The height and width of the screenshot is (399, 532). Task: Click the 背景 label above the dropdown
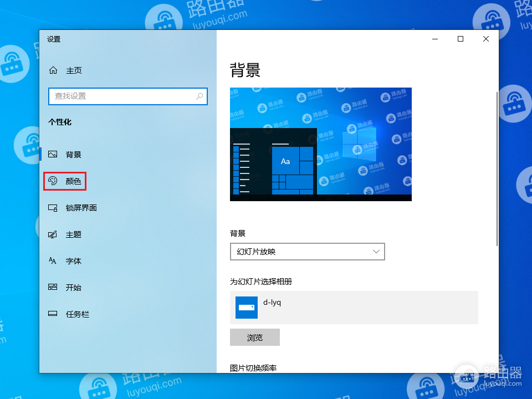(x=238, y=233)
